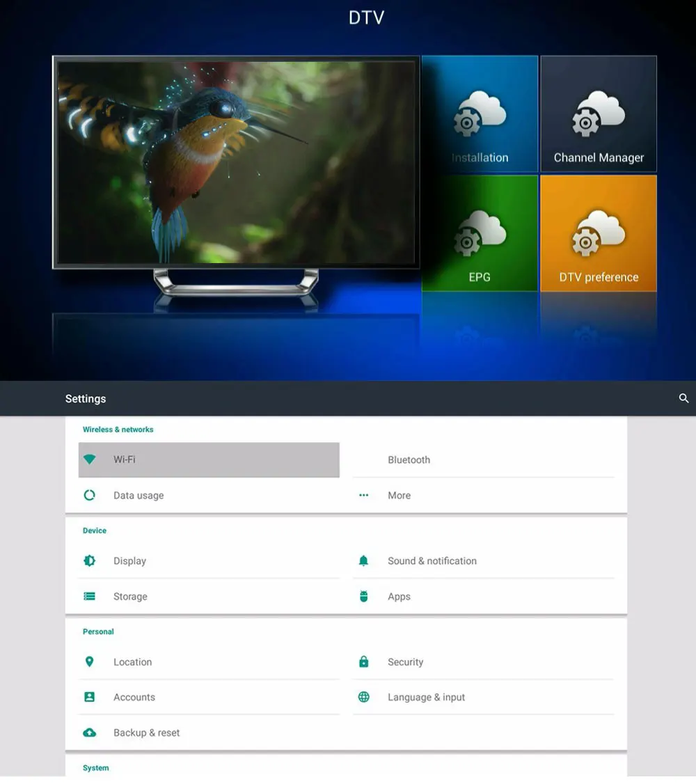Click the Sound & notification bell icon
696x784 pixels.
click(364, 560)
